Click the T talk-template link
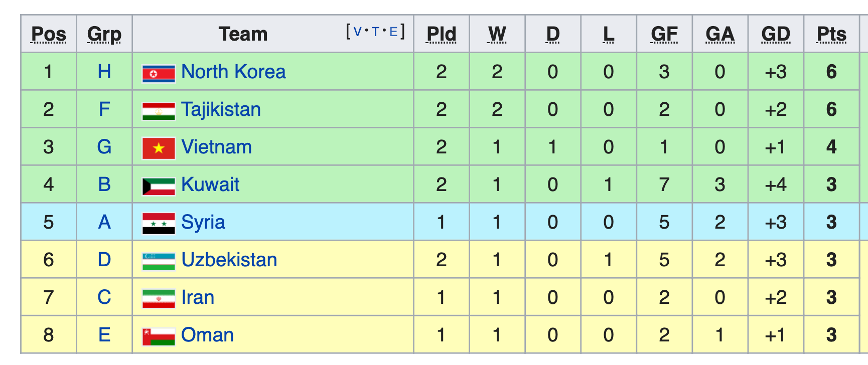Image resolution: width=868 pixels, height=365 pixels. tap(375, 32)
